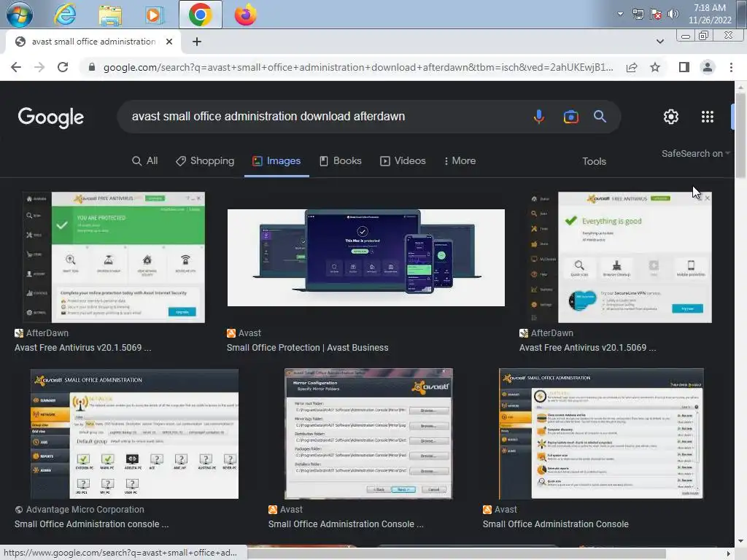Open the Chrome three-dot menu
The height and width of the screenshot is (560, 747).
[x=731, y=67]
